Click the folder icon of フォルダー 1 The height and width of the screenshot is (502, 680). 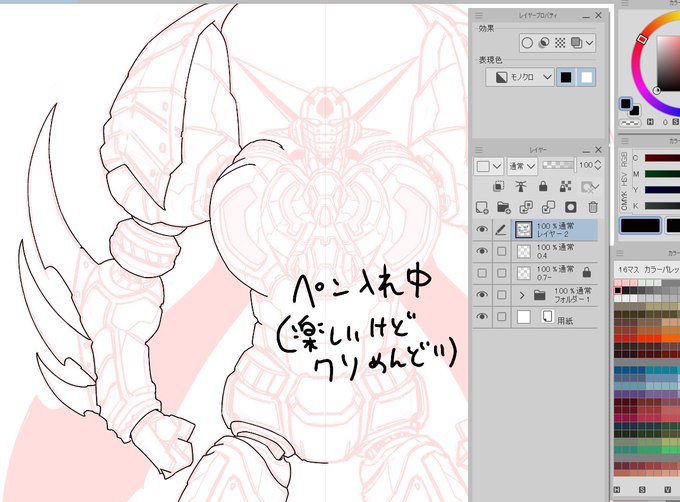click(x=539, y=295)
